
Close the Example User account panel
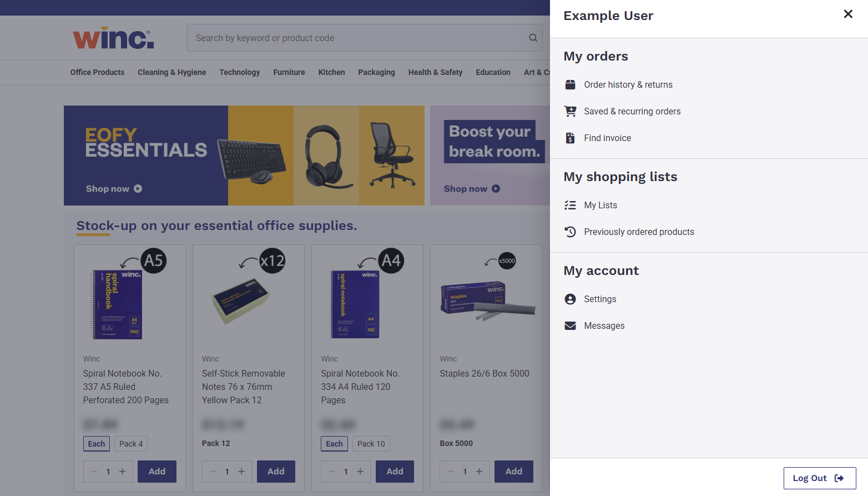[x=847, y=14]
